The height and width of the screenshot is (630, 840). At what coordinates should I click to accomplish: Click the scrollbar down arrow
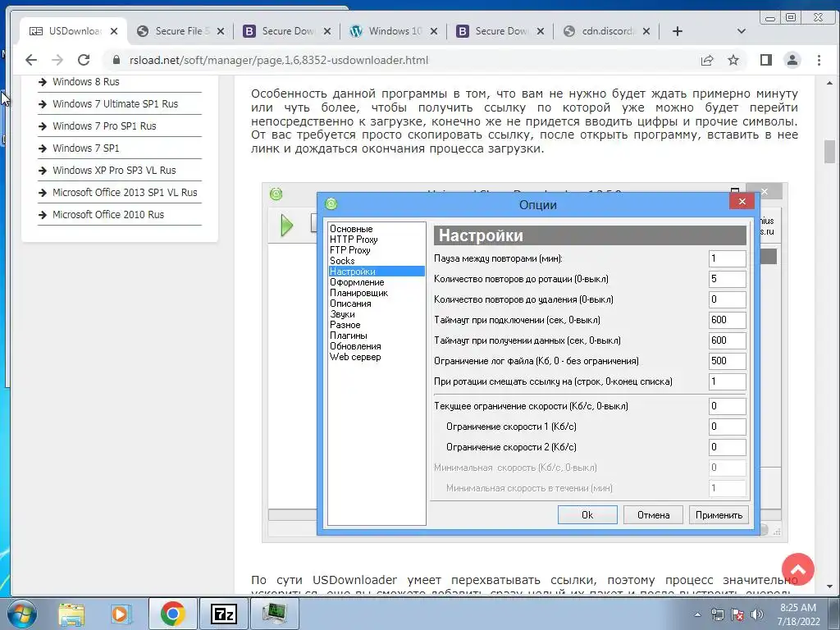click(x=829, y=587)
